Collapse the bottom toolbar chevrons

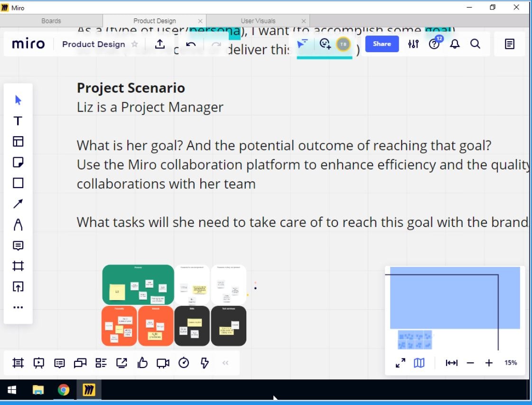pos(225,363)
